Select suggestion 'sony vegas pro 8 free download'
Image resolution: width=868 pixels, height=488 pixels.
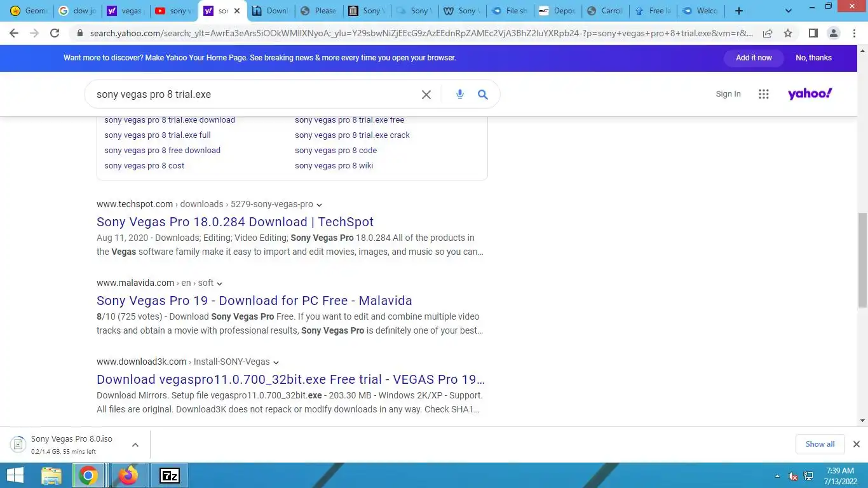click(162, 151)
